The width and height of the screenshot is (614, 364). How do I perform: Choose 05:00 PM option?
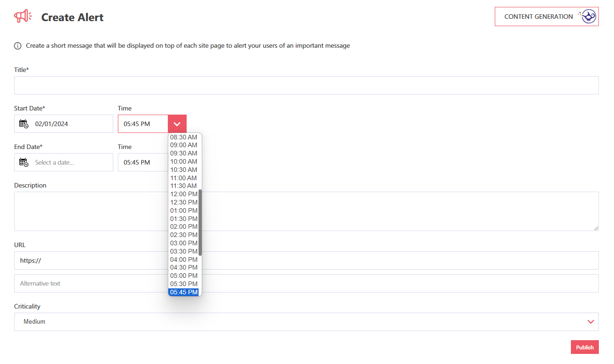183,276
